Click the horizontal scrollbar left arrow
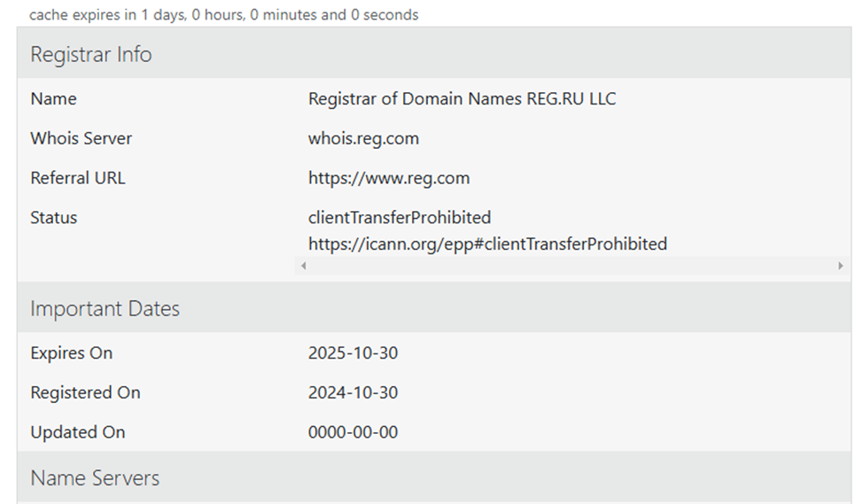The image size is (863, 504). point(303,266)
